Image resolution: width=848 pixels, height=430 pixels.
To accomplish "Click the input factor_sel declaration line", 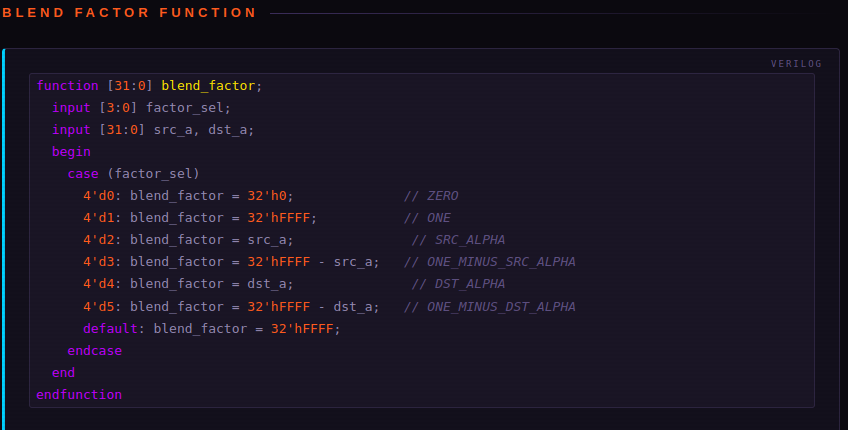I will point(142,108).
